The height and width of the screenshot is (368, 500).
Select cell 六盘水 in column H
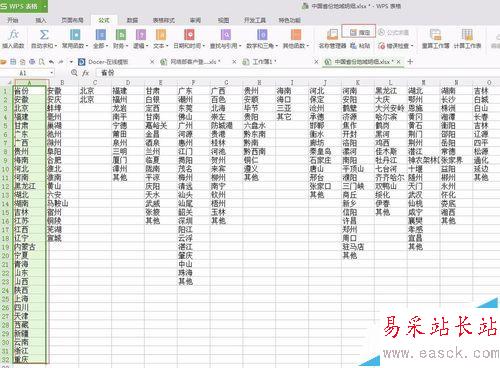point(259,125)
